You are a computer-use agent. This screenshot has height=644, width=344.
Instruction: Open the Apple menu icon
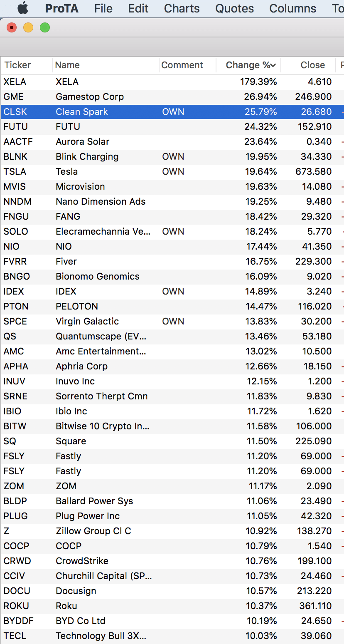point(23,8)
